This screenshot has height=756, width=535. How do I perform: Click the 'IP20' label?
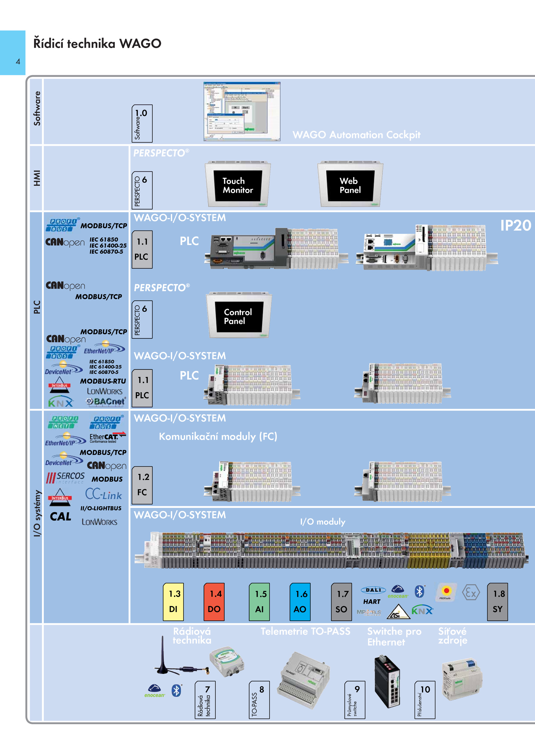[516, 225]
